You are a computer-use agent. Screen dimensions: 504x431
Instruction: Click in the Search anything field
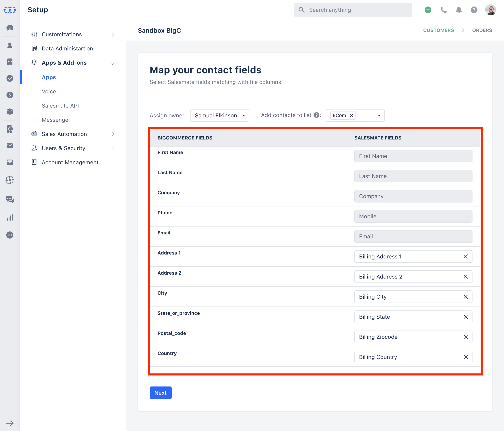(353, 10)
